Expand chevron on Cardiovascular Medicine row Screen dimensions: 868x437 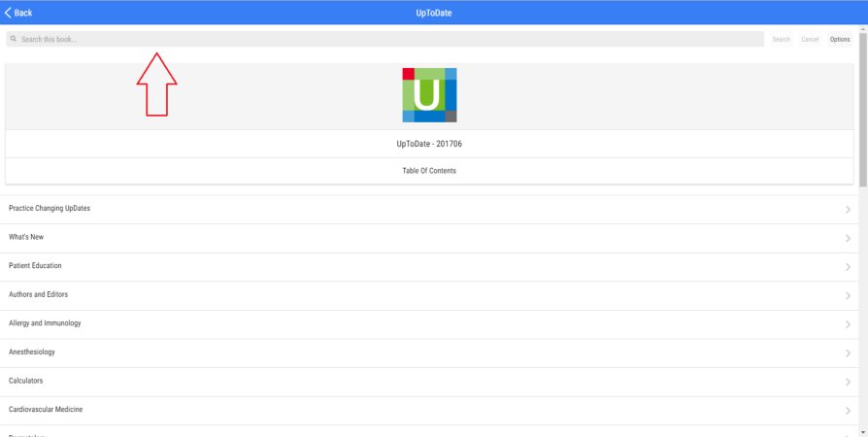pos(848,411)
